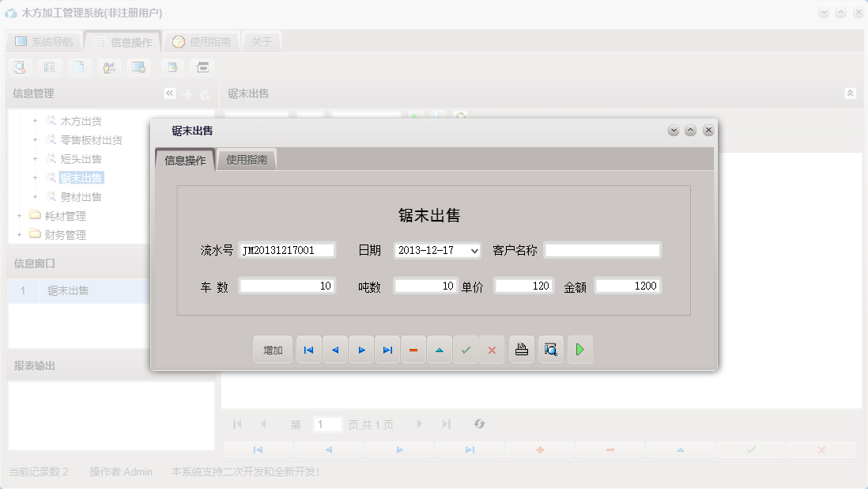Go to the last record in the dialog

387,349
